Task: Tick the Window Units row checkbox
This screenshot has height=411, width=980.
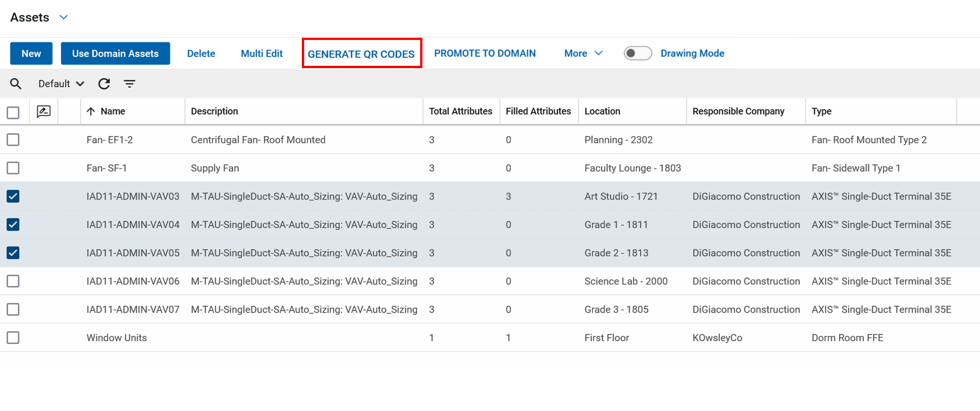Action: 13,338
